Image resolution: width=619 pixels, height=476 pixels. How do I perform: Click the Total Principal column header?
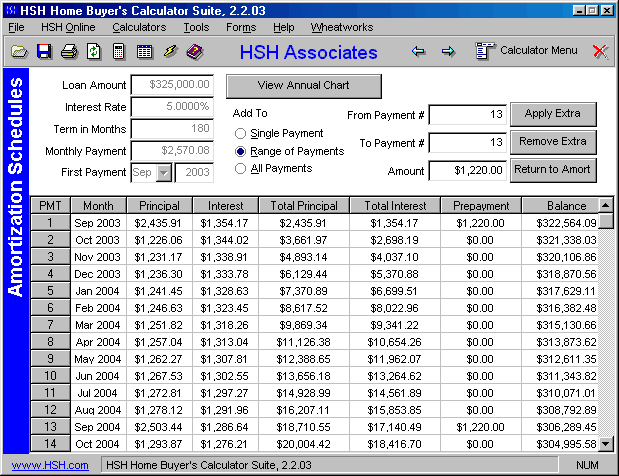pyautogui.click(x=304, y=206)
